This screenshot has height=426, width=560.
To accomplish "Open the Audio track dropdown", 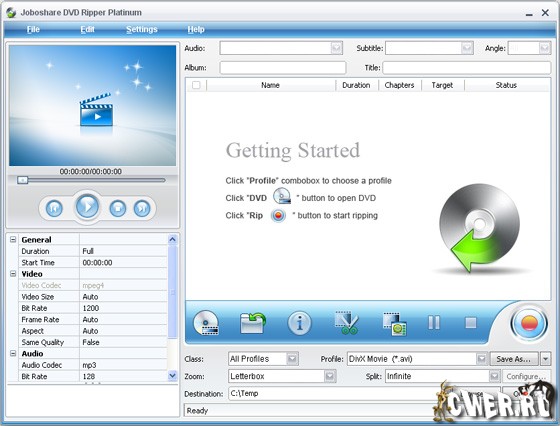I will click(336, 48).
